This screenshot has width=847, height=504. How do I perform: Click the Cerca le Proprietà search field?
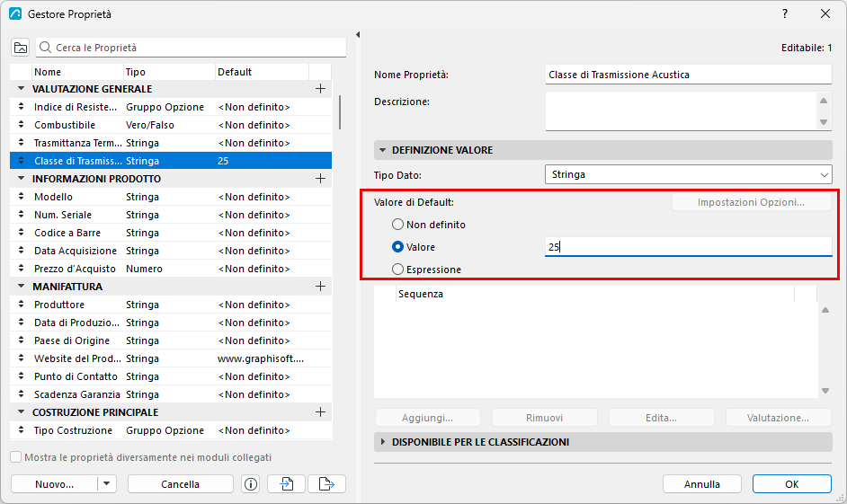point(191,48)
